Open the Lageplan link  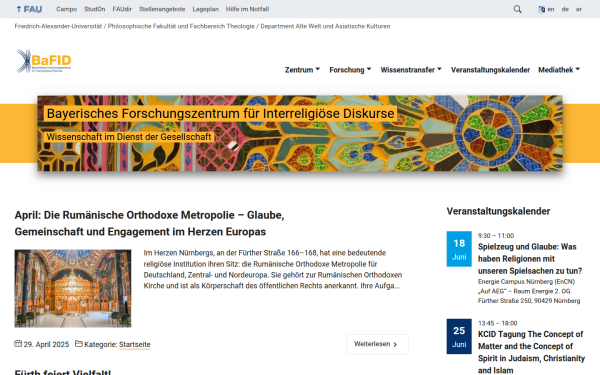[205, 9]
